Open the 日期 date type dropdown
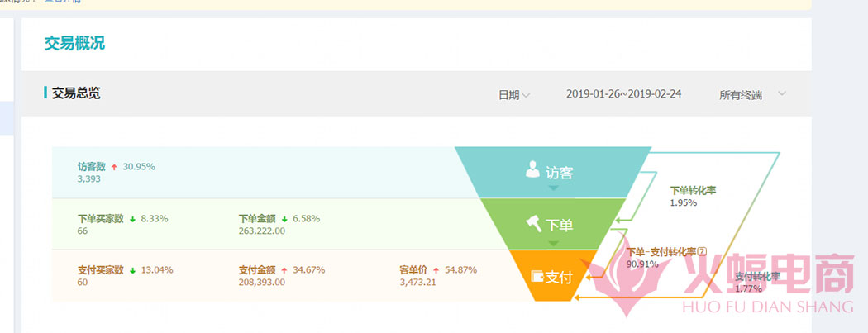Image resolution: width=868 pixels, height=333 pixels. (513, 95)
